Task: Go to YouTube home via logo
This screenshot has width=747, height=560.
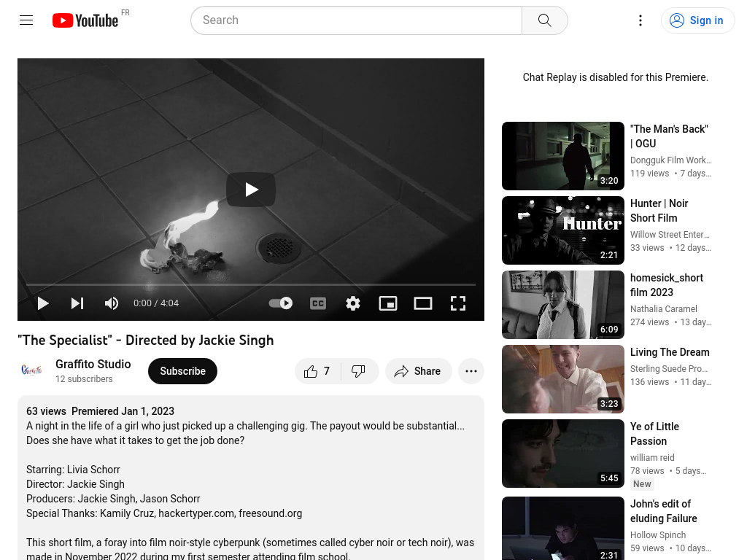Action: click(x=85, y=20)
